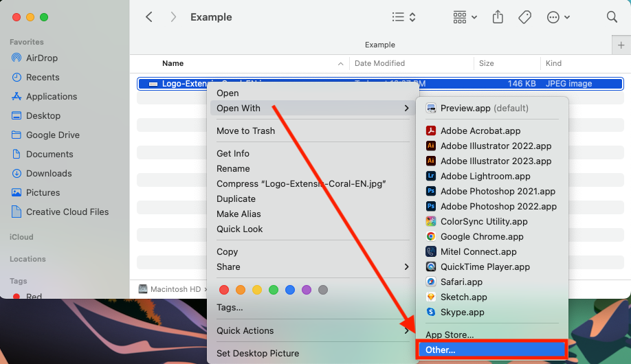The image size is (631, 364).
Task: Open with Sketch.app
Action: tap(463, 297)
